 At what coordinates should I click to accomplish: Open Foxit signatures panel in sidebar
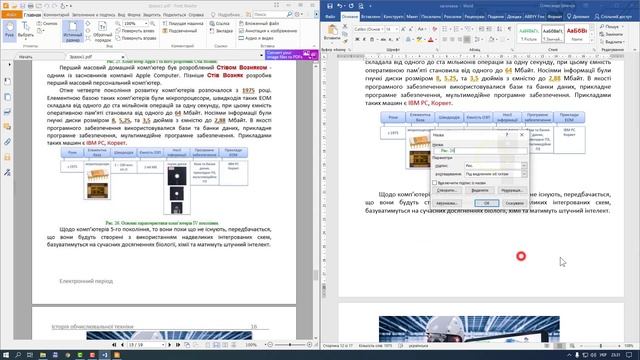[x=7, y=172]
